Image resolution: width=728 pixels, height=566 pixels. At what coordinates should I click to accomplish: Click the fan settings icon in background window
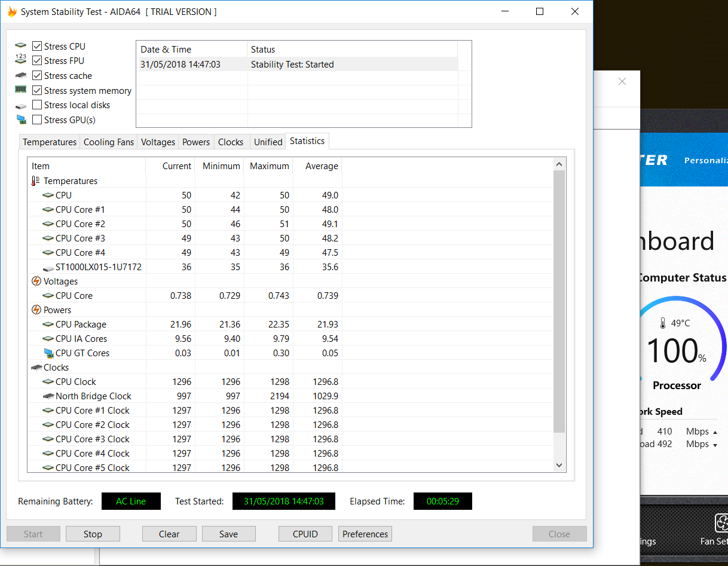click(x=721, y=524)
